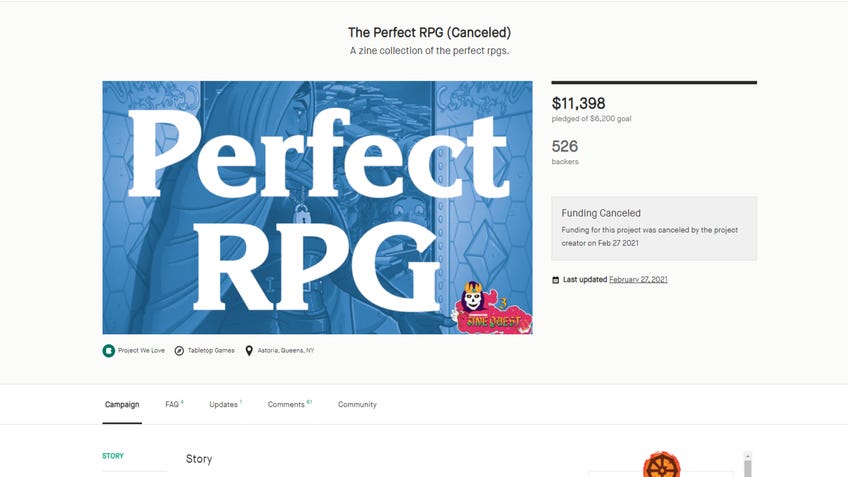
Task: Switch to the FAQ tab
Action: [x=174, y=405]
